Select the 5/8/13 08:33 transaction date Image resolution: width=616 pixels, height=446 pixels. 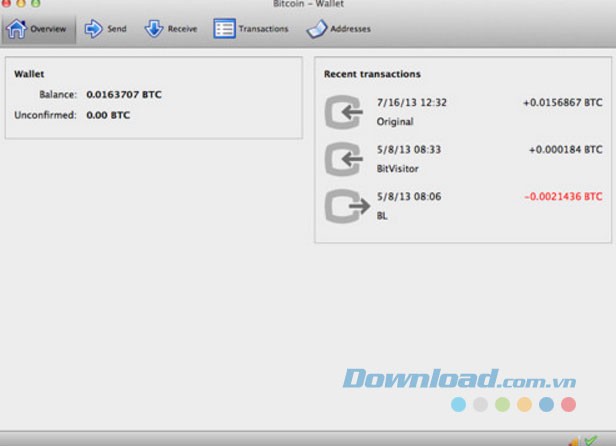[x=409, y=150]
